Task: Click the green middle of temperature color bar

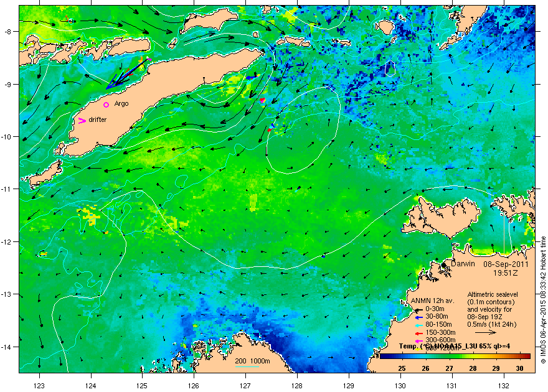Action: (455, 357)
